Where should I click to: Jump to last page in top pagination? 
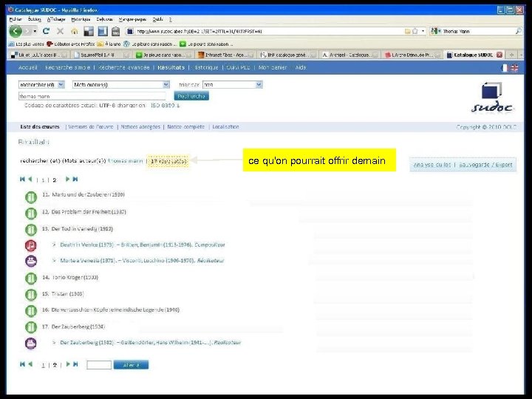pos(75,179)
